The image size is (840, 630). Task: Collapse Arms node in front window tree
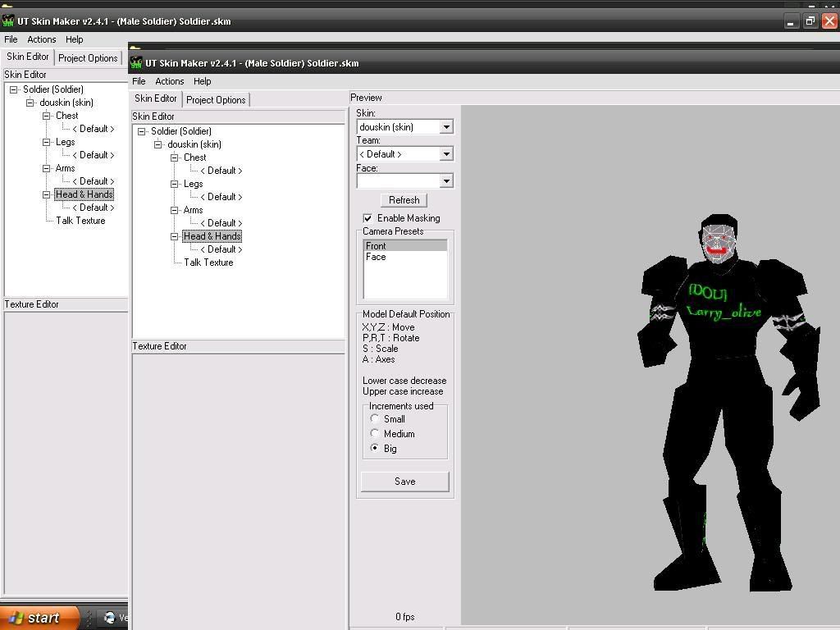point(174,210)
